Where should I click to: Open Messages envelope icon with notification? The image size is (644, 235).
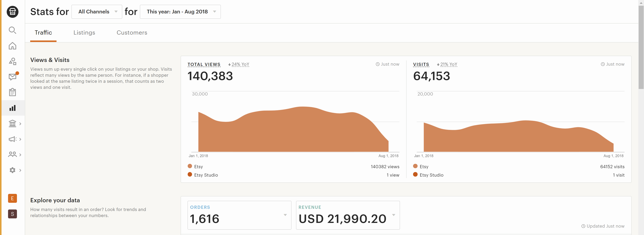click(x=13, y=77)
